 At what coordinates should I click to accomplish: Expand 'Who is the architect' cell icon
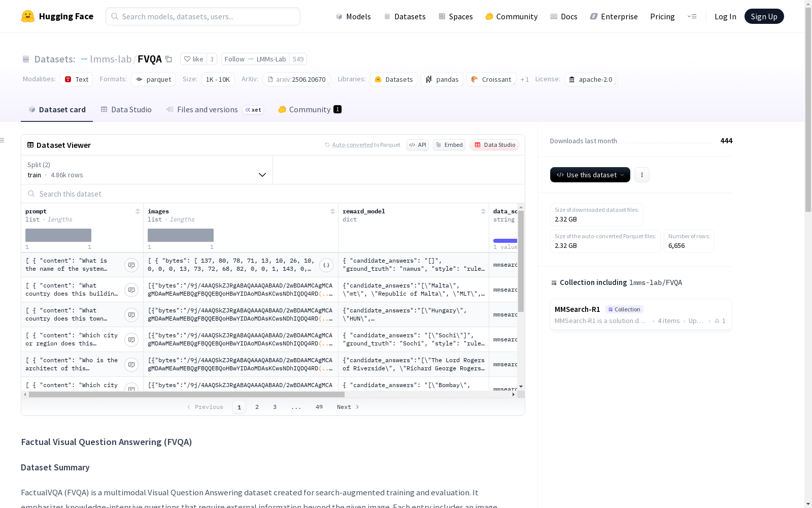coord(131,365)
